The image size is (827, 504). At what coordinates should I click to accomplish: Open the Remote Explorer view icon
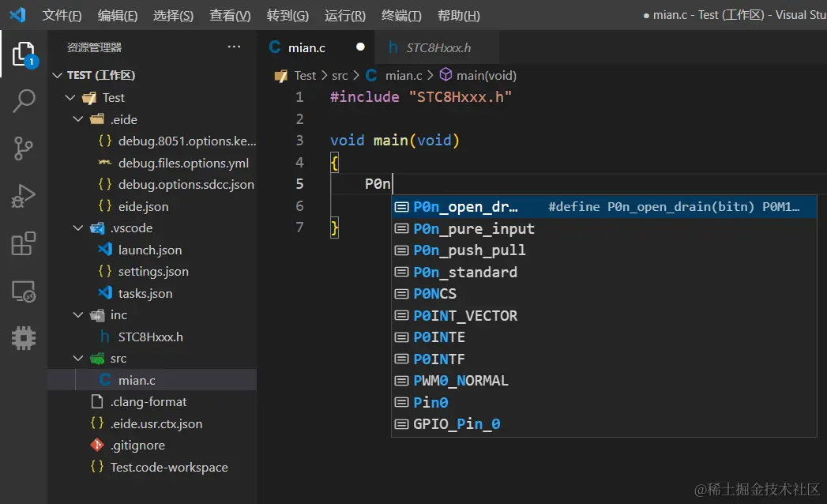(24, 291)
